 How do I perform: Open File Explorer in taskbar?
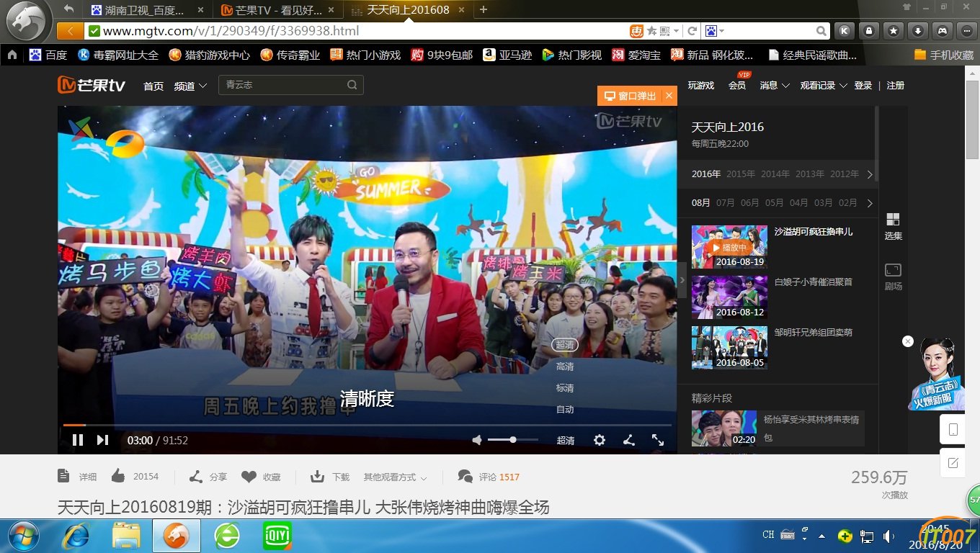tap(127, 536)
